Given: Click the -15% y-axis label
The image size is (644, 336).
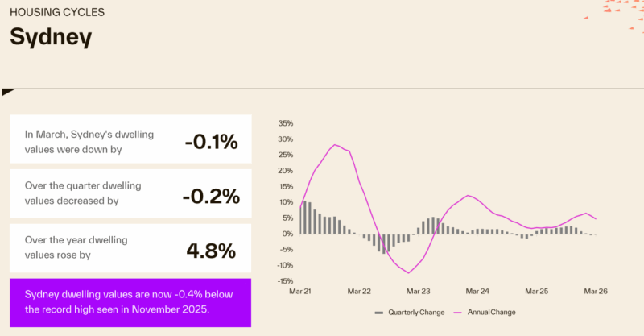Looking at the screenshot, I should tap(284, 281).
